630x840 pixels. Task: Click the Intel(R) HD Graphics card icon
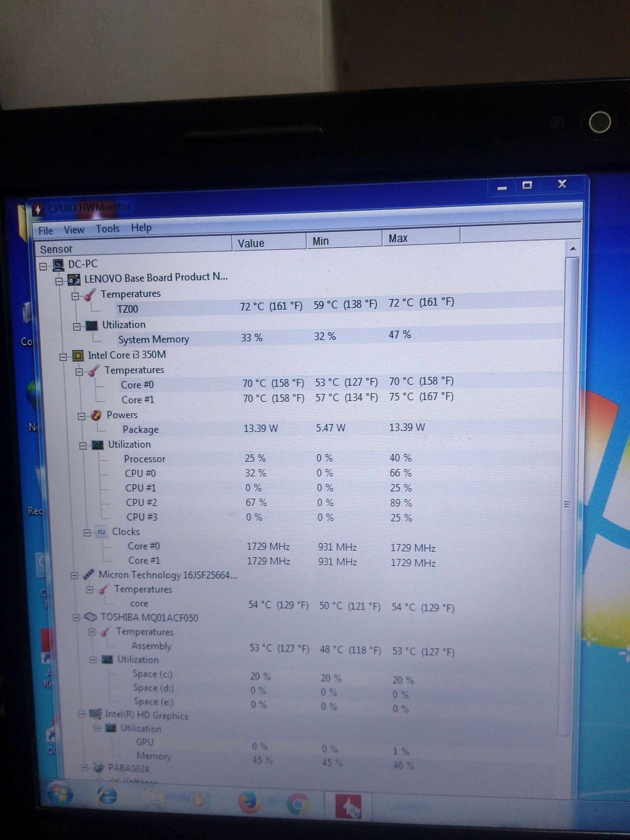pos(95,714)
